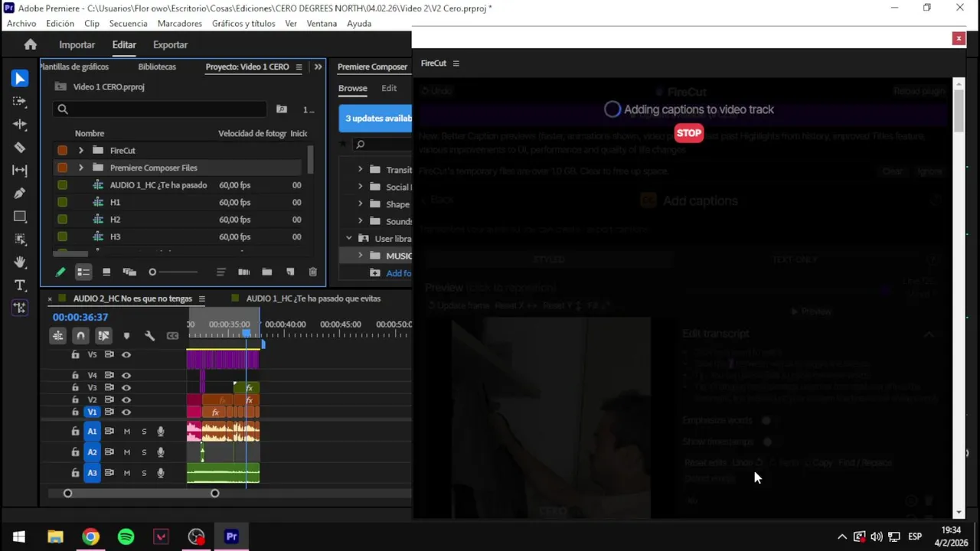980x551 pixels.
Task: Click the trash Clear icon in project panel
Action: 312,272
